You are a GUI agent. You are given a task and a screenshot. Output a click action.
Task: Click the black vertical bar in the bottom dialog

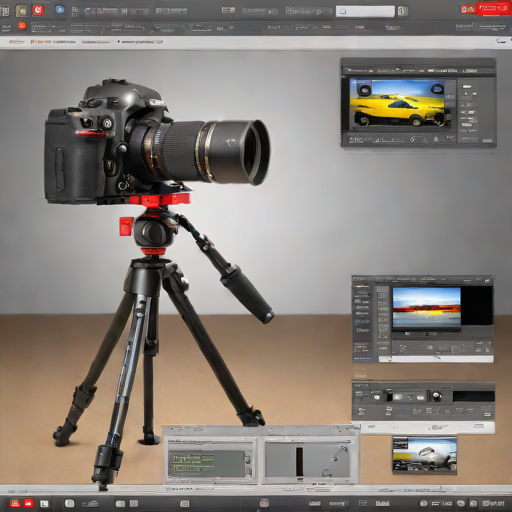click(299, 462)
